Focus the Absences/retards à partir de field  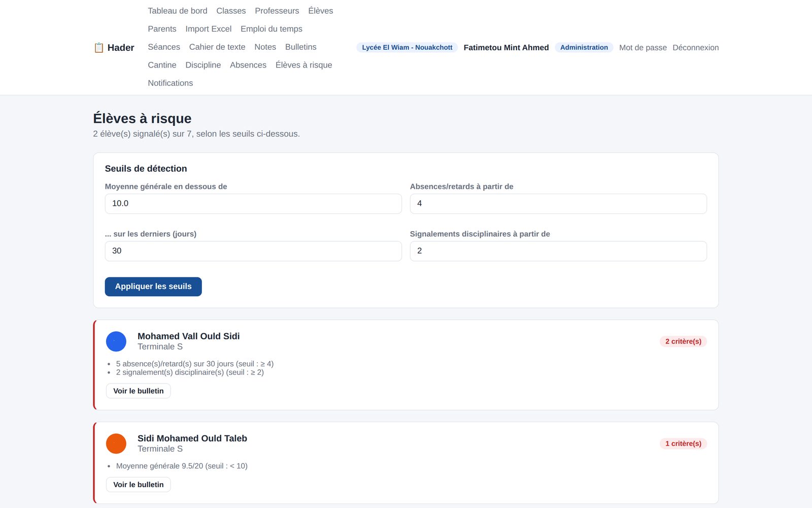pos(558,204)
